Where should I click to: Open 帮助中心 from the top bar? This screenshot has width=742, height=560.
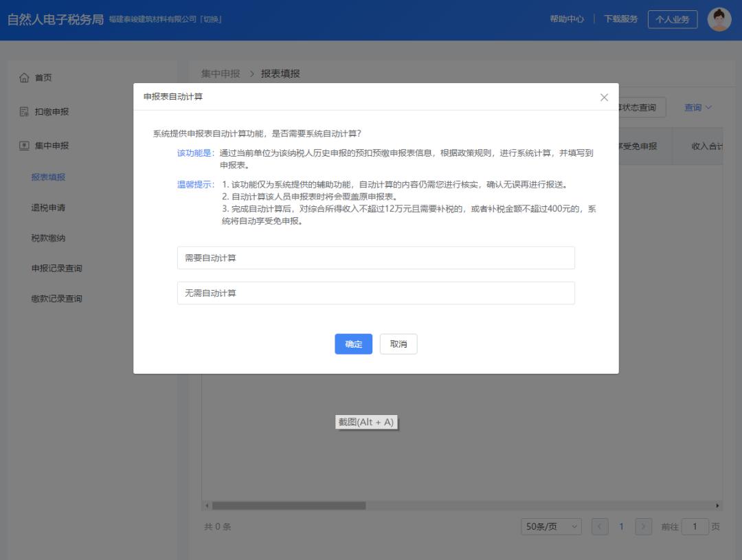(x=566, y=19)
